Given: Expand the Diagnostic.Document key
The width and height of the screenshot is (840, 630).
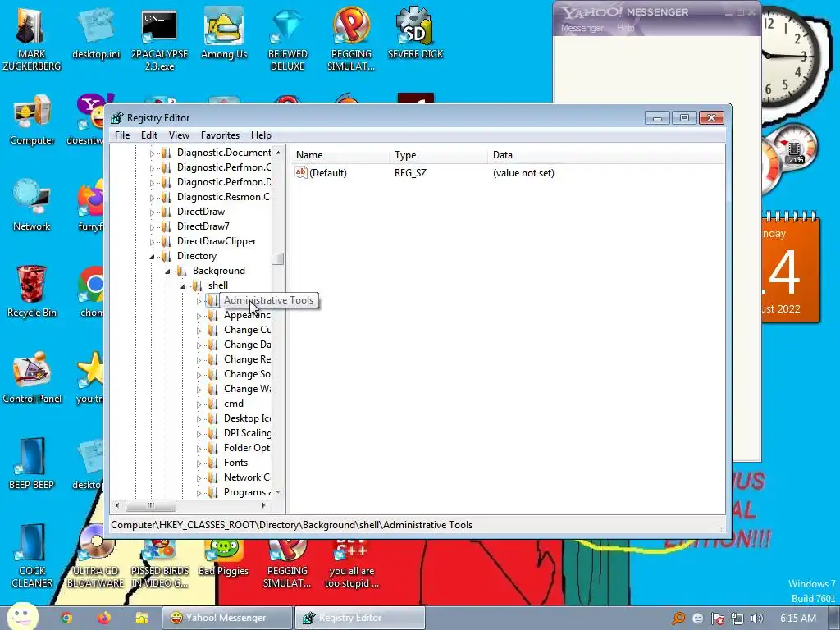Looking at the screenshot, I should pos(152,153).
